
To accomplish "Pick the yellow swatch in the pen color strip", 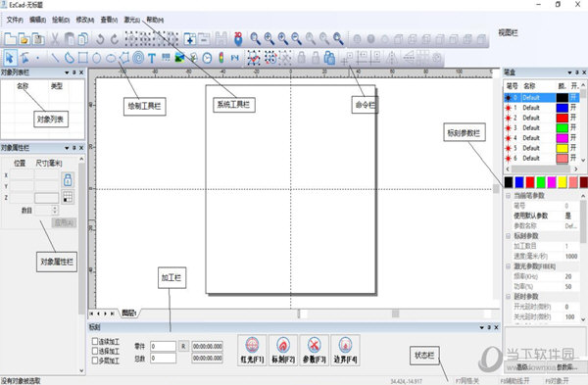I will point(563,182).
